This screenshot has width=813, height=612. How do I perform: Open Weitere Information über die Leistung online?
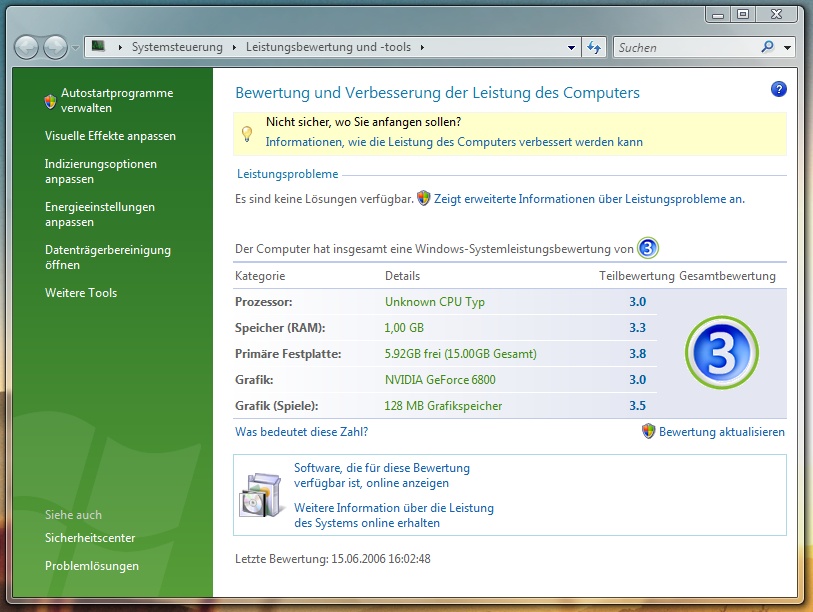click(394, 515)
